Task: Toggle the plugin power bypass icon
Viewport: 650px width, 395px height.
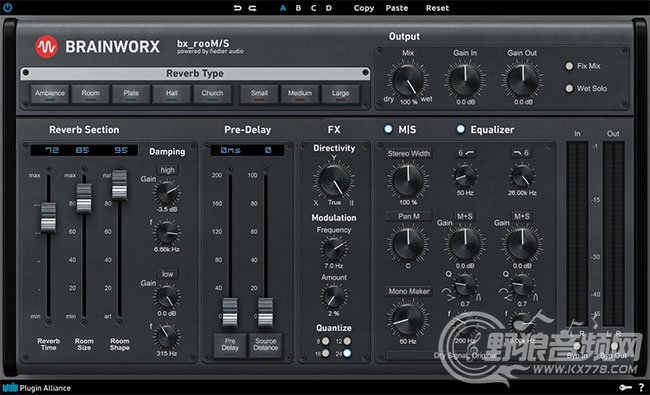Action: [8, 7]
